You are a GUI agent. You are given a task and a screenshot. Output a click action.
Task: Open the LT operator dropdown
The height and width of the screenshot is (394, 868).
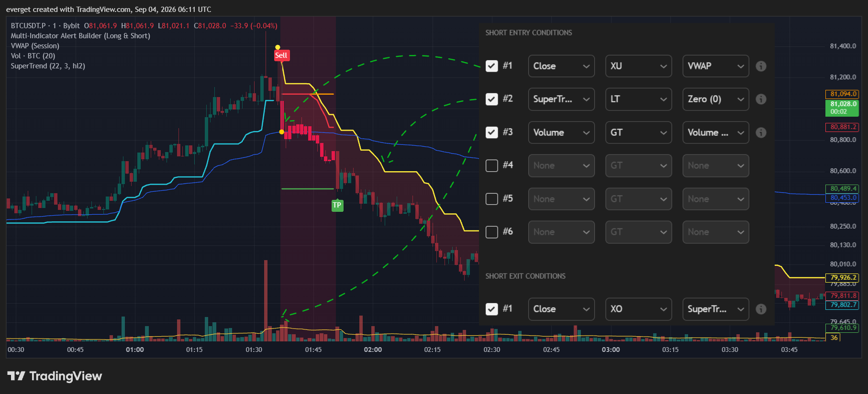point(638,99)
